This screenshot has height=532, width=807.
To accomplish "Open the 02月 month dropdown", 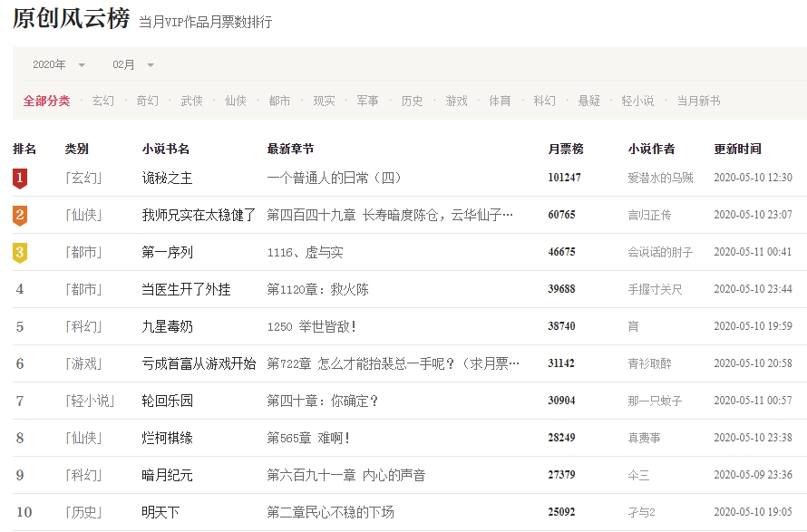I will pyautogui.click(x=133, y=64).
